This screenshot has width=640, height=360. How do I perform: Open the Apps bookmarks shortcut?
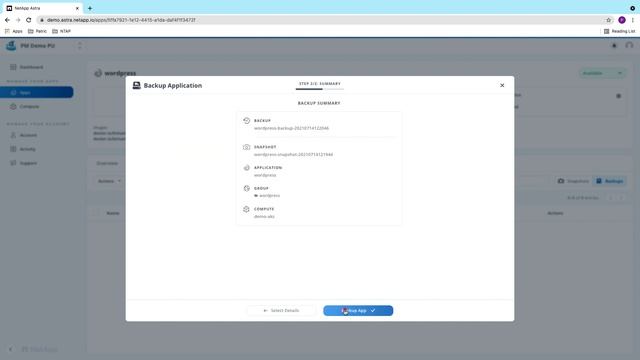13,31
